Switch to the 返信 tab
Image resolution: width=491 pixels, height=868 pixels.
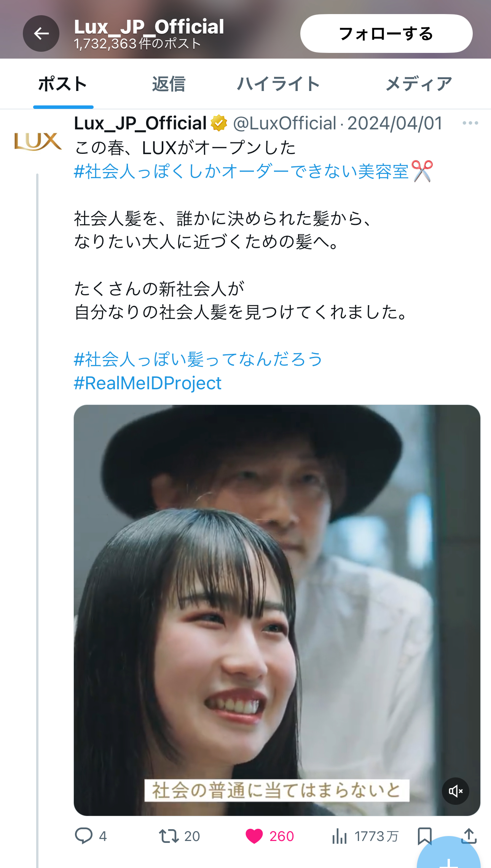click(x=168, y=84)
